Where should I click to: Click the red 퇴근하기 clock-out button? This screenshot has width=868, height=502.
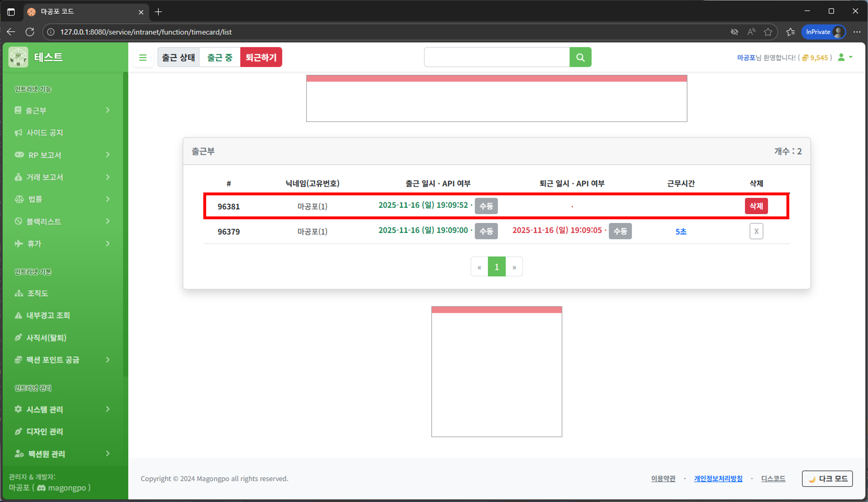(x=261, y=57)
